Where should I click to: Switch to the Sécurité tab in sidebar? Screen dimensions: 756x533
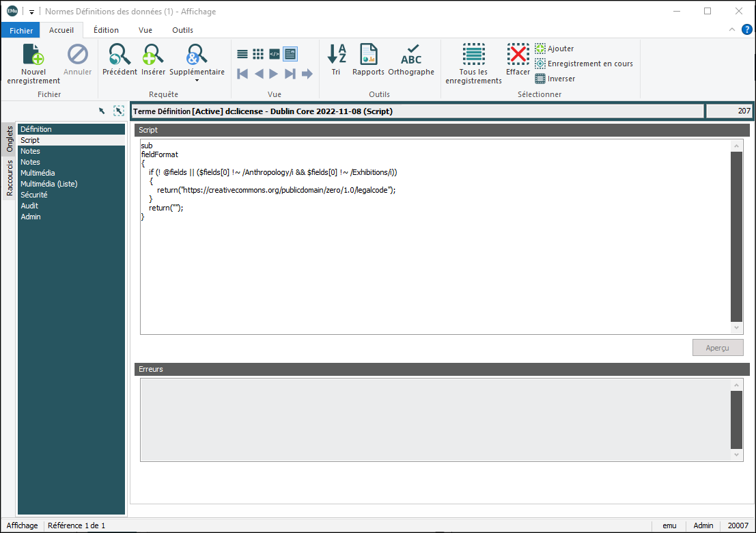(x=34, y=195)
